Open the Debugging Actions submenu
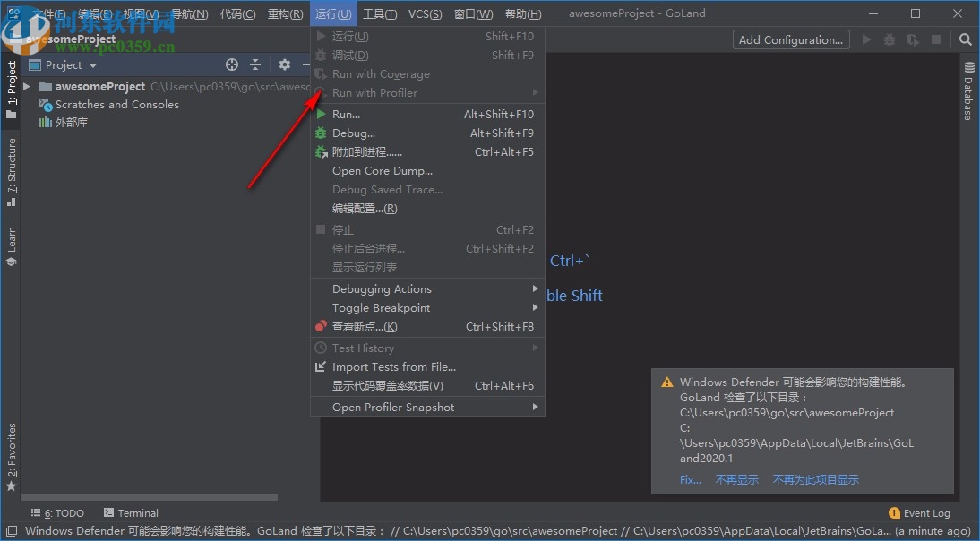Viewport: 980px width, 541px height. click(380, 288)
